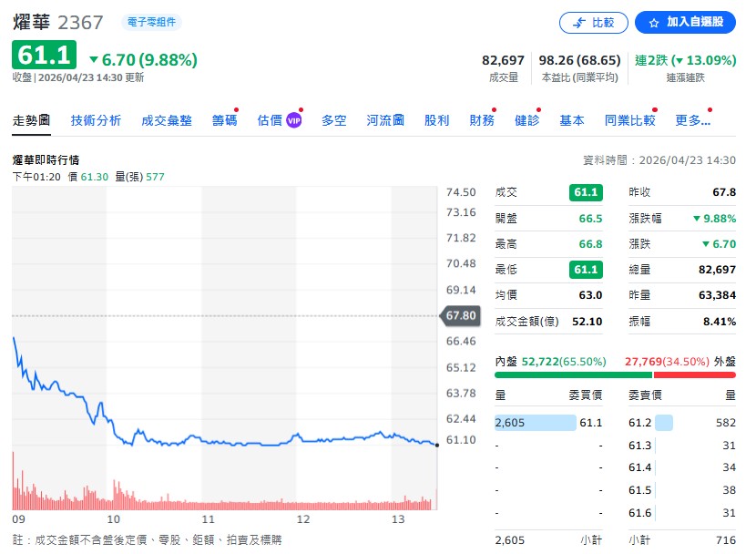Image resolution: width=756 pixels, height=554 pixels.
Task: Select the 籌碼 tab
Action: tap(224, 120)
